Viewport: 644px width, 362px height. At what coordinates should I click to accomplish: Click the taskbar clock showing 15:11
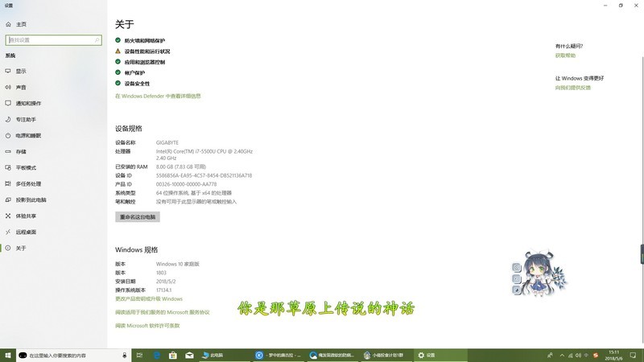point(613,355)
